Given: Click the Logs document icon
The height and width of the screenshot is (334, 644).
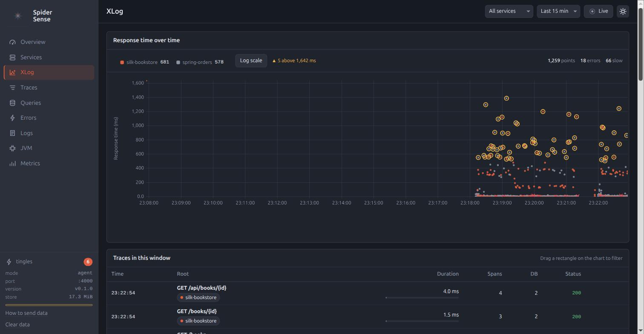Looking at the screenshot, I should [x=12, y=133].
